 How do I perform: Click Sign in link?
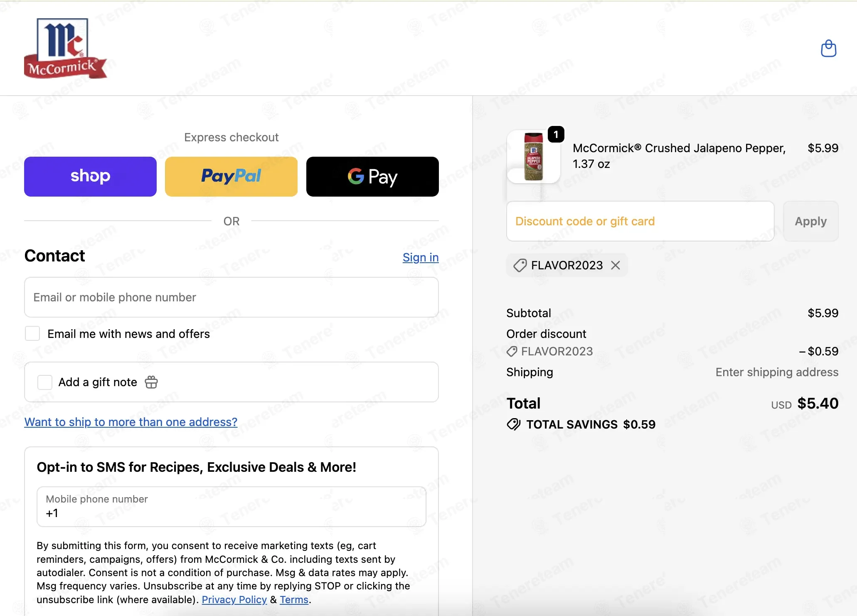click(x=421, y=257)
